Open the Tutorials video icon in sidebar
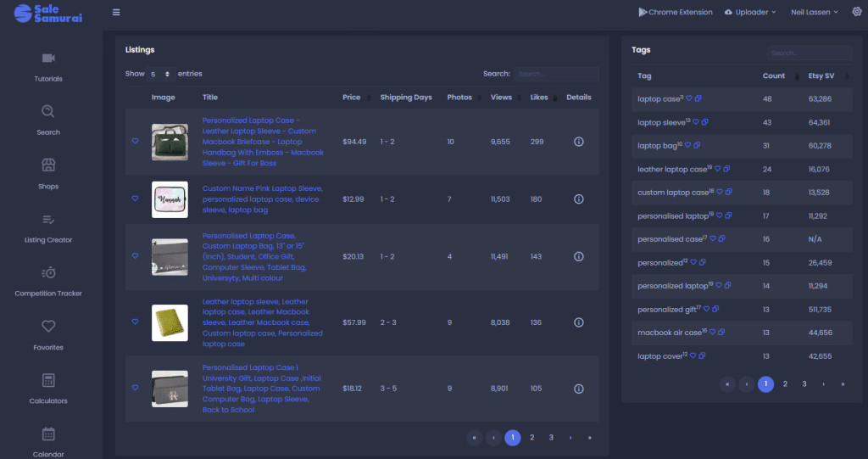 tap(48, 58)
